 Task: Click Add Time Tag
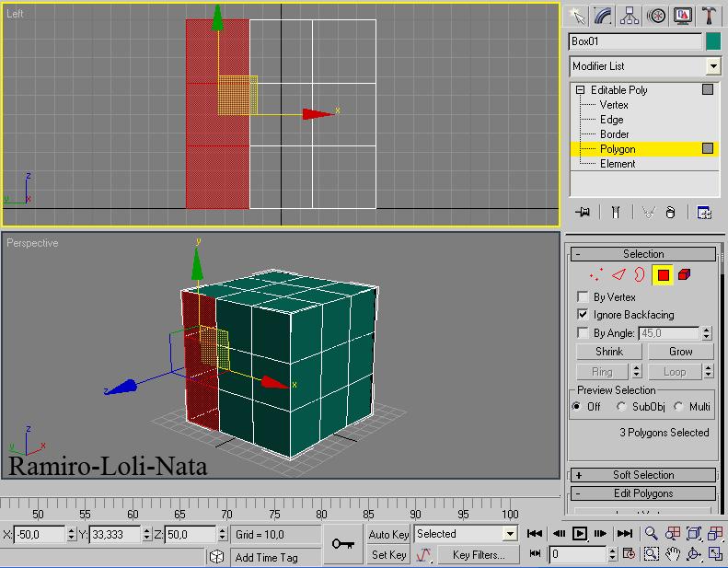[x=266, y=557]
